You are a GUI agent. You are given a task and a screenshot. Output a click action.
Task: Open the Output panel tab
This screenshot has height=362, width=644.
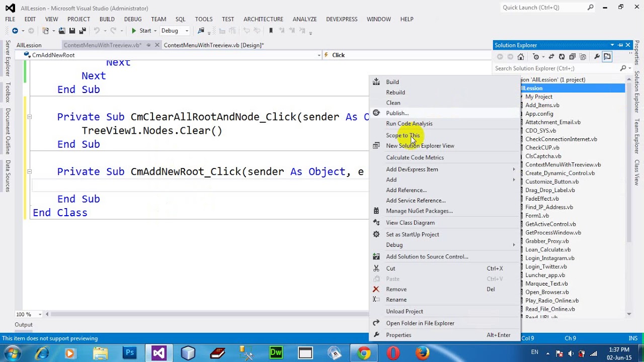(23, 325)
